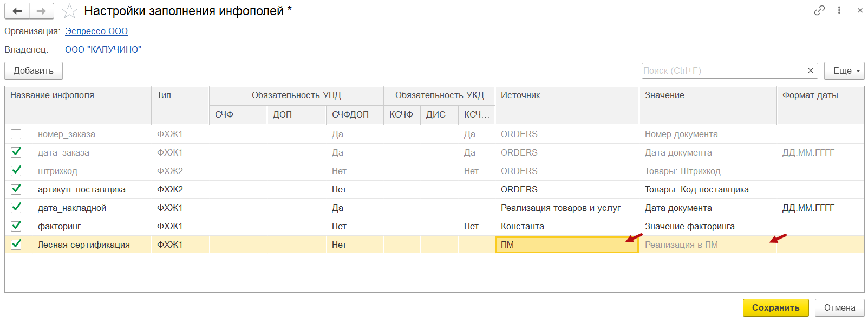Viewport: 868px width, 321px height.
Task: Copy link using the chain icon
Action: coord(819,10)
